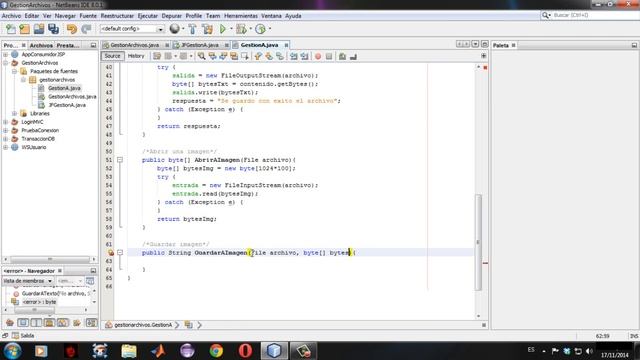Viewport: 640px width, 360px height.
Task: Click the Last Edit icon in editor toolbar
Action: pos(157,56)
